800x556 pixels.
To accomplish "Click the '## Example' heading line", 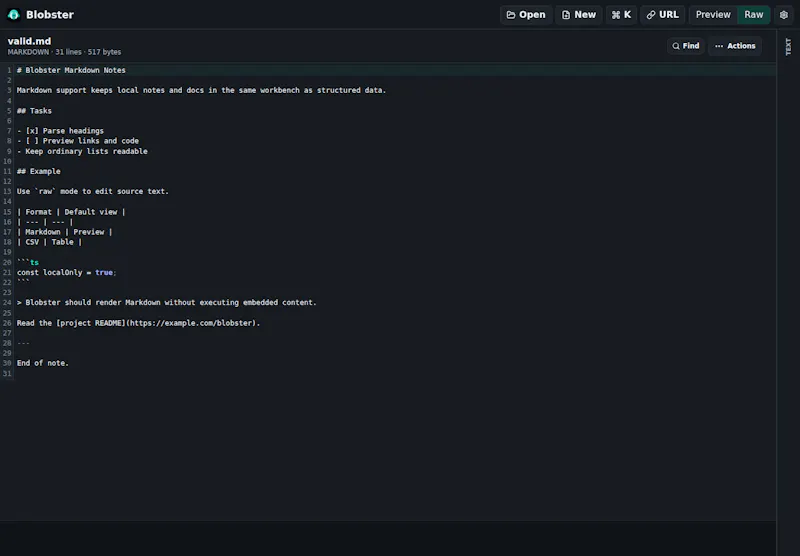I will click(x=39, y=171).
